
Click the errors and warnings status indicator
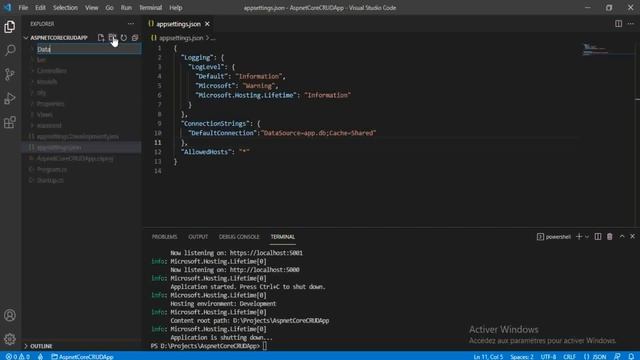pos(18,356)
